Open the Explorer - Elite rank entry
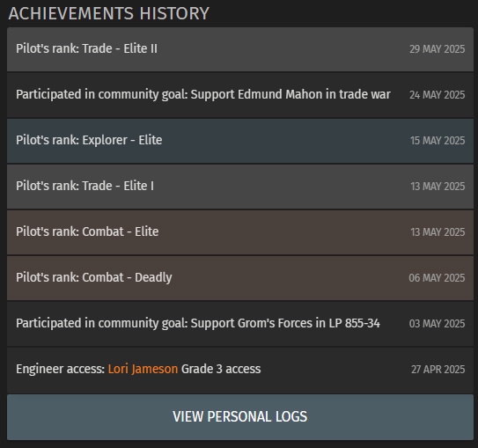Screen dimensions: 478x448 click(240, 141)
